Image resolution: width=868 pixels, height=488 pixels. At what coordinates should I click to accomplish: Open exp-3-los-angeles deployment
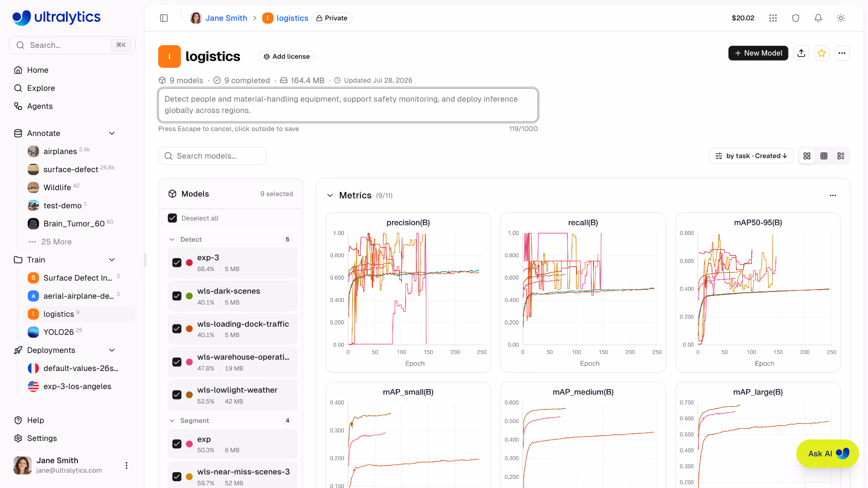77,386
